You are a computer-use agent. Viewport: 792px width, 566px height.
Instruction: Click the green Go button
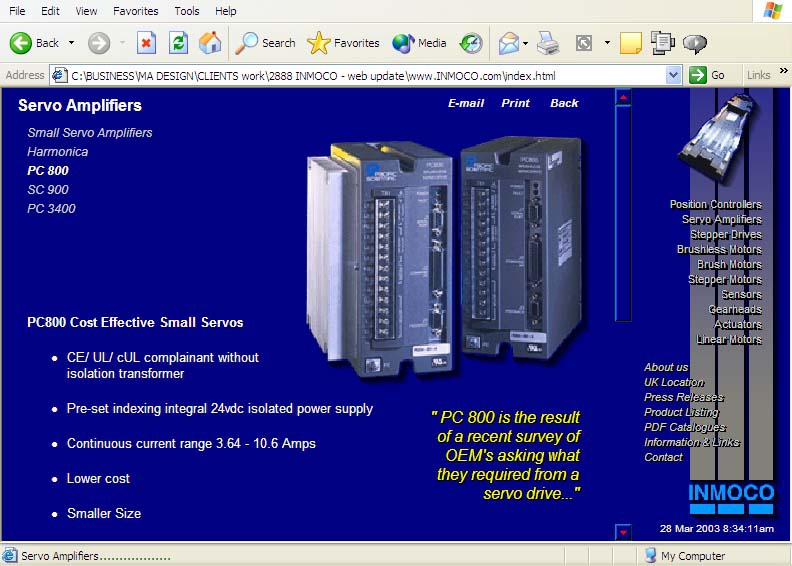point(707,76)
